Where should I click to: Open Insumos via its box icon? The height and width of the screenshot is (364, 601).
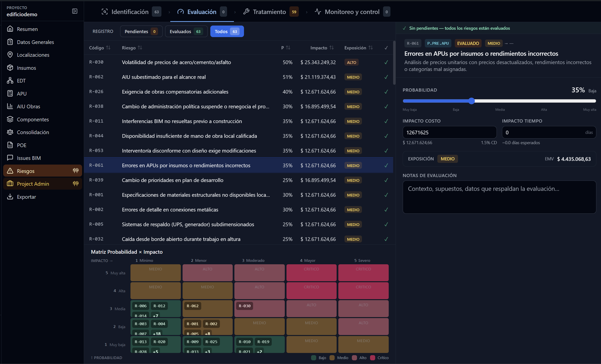pyautogui.click(x=10, y=68)
